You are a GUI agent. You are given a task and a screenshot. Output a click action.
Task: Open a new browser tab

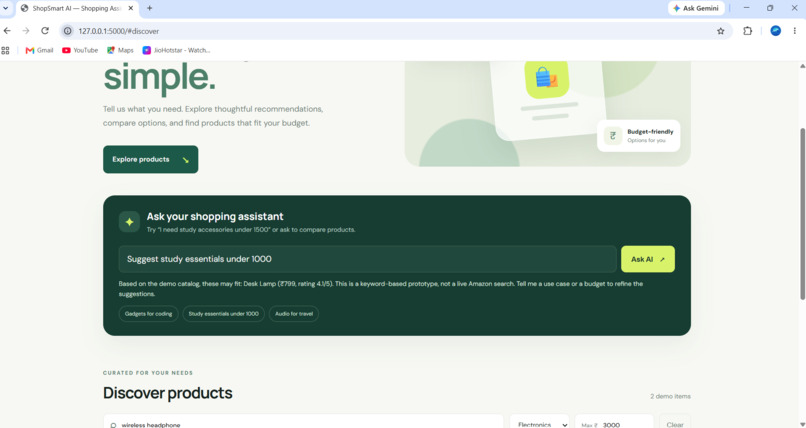point(150,8)
